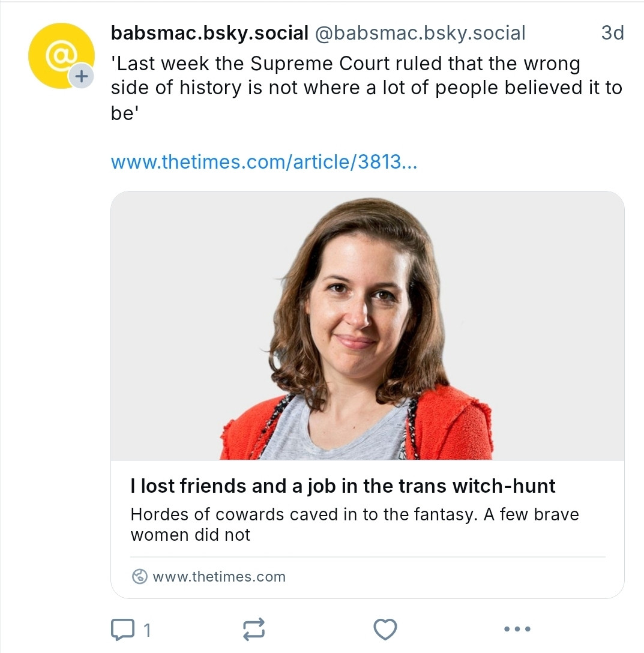Open the yellow @ profile avatar
The image size is (644, 653).
(61, 56)
